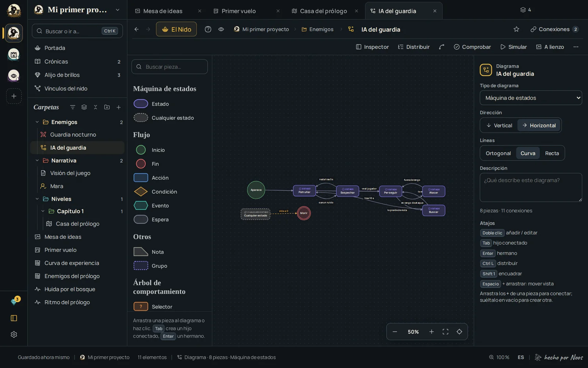
Task: Choose Recta line style
Action: 552,153
